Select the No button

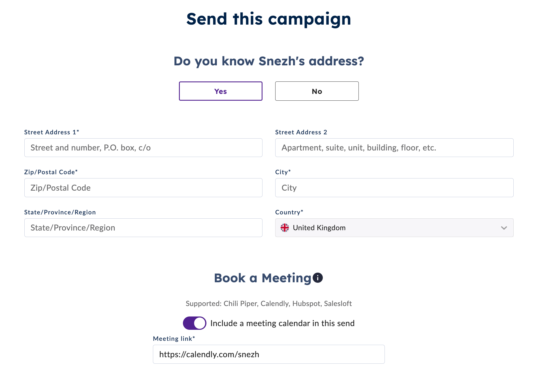pyautogui.click(x=317, y=91)
